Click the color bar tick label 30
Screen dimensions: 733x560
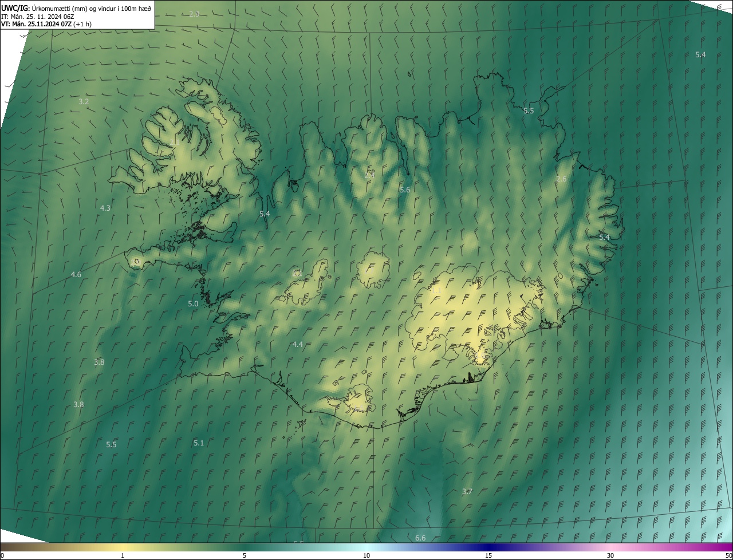click(x=610, y=556)
